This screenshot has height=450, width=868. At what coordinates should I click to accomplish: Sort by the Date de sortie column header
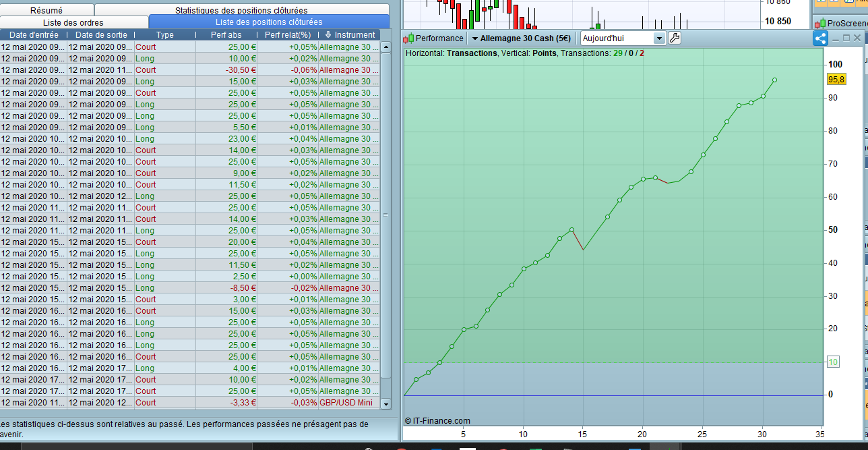point(100,35)
